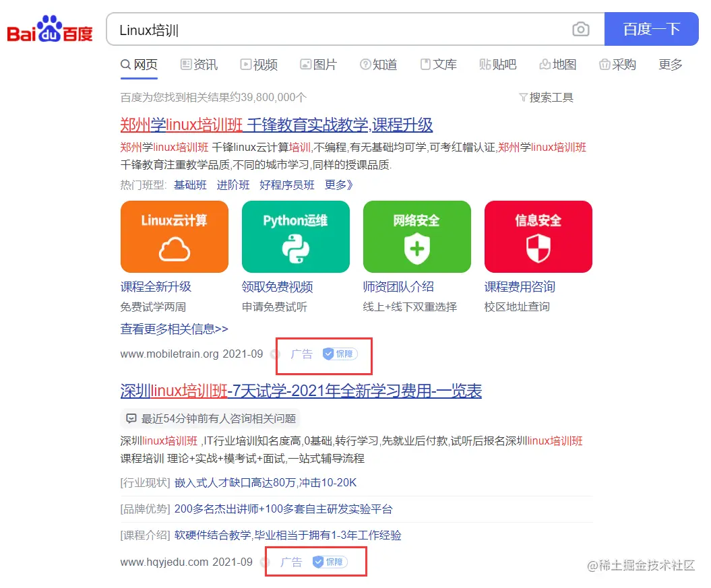The height and width of the screenshot is (588, 711).
Task: Open the 知道 tab
Action: tap(378, 65)
